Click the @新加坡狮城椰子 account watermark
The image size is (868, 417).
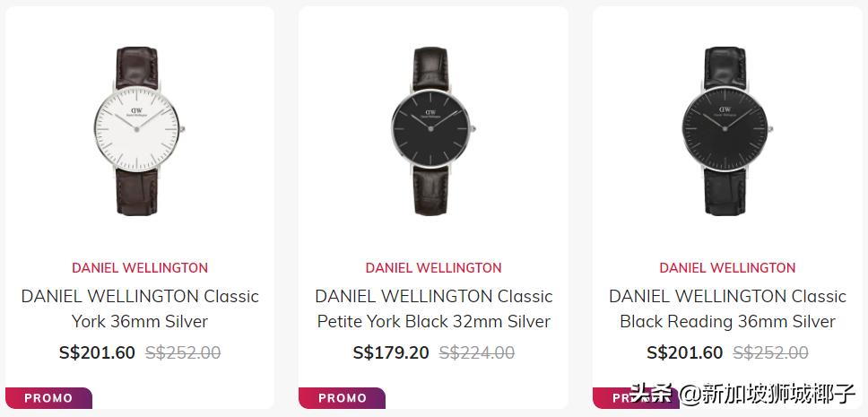click(768, 393)
